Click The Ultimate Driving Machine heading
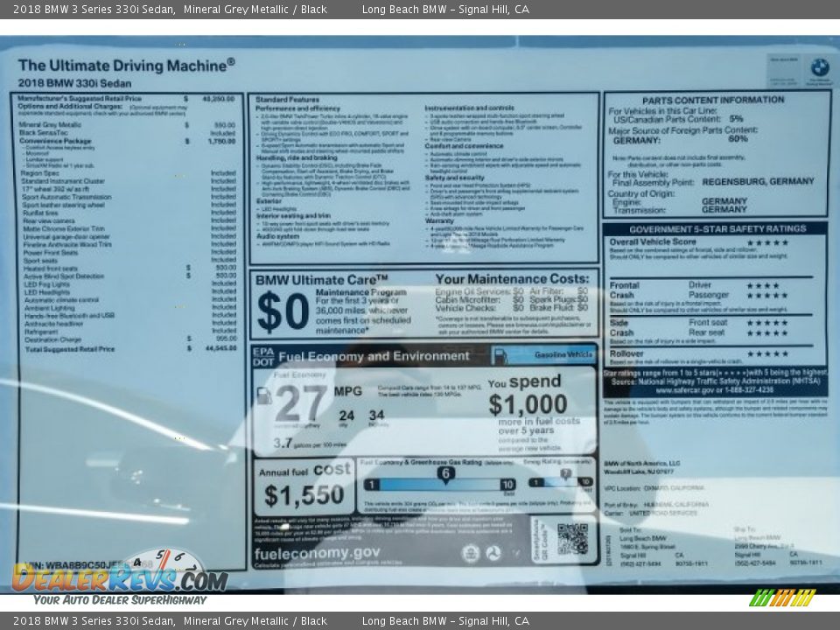 (126, 65)
